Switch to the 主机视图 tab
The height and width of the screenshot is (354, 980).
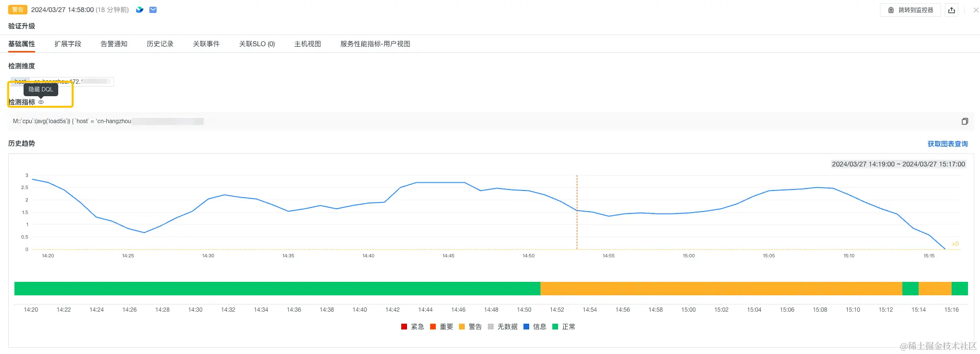[x=307, y=44]
